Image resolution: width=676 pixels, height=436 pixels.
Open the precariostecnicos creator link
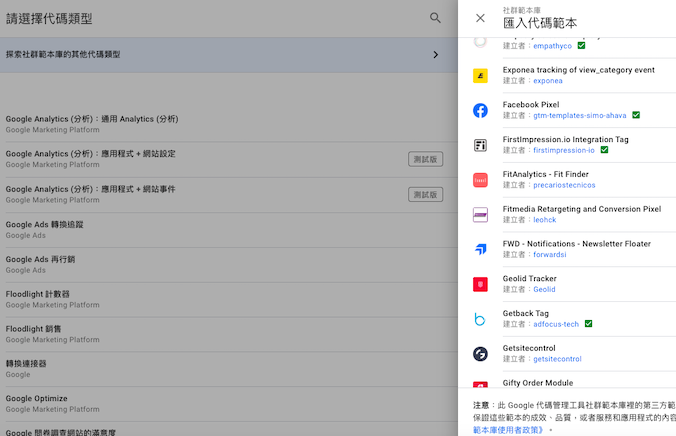tap(564, 185)
